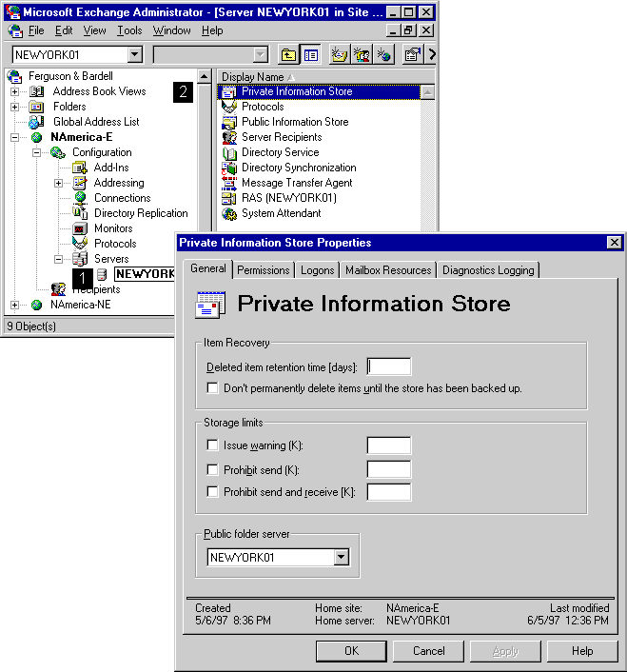Click the System Attendant gear icon

(229, 213)
